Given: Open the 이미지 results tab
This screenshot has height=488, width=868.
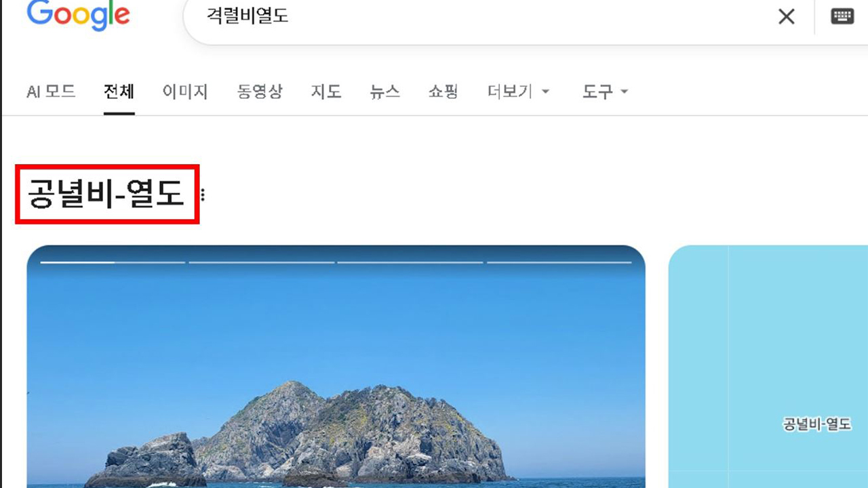Looking at the screenshot, I should click(x=184, y=91).
